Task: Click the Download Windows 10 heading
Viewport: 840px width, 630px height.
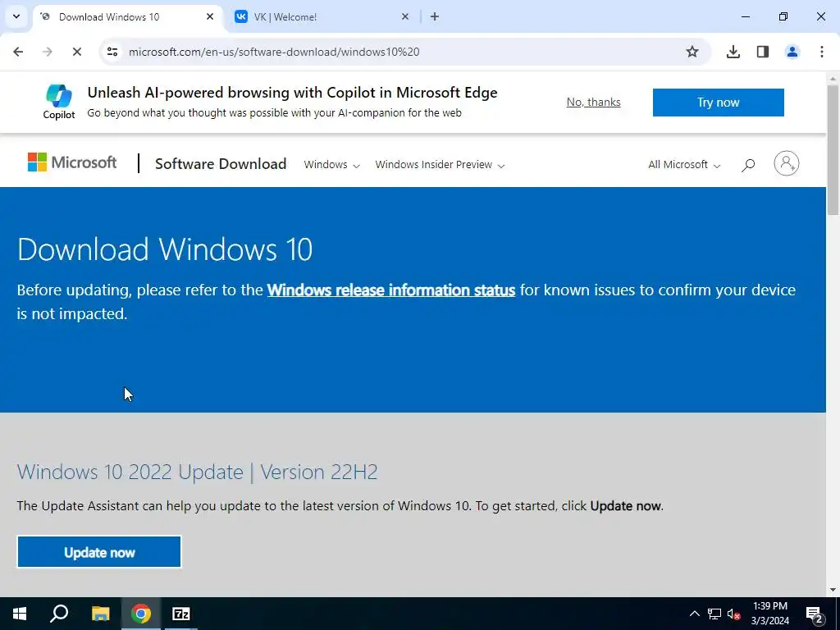Action: click(x=164, y=249)
